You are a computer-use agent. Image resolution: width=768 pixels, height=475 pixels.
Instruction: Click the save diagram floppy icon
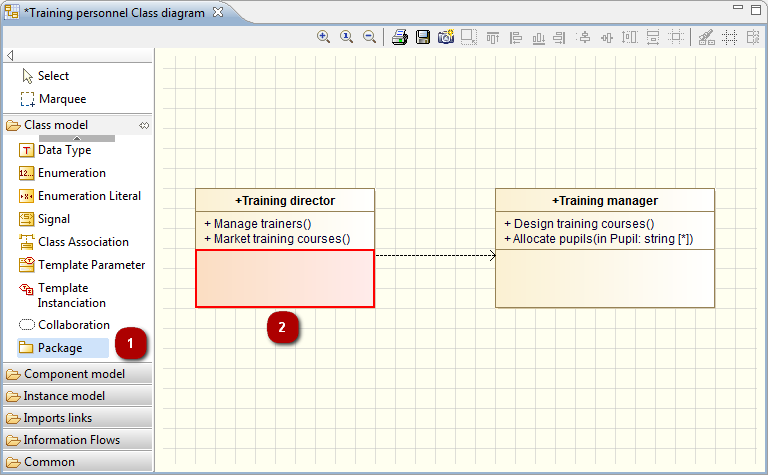[423, 37]
